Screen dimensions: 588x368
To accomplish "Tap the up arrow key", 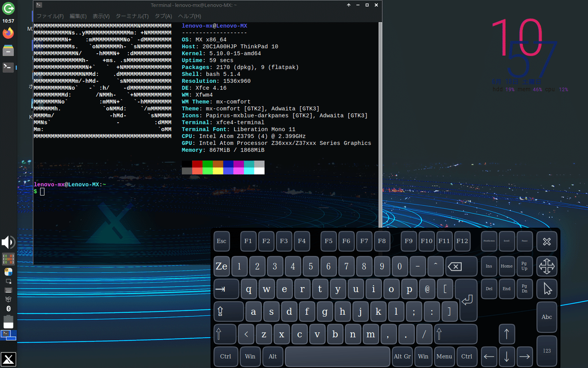I will pyautogui.click(x=507, y=333).
